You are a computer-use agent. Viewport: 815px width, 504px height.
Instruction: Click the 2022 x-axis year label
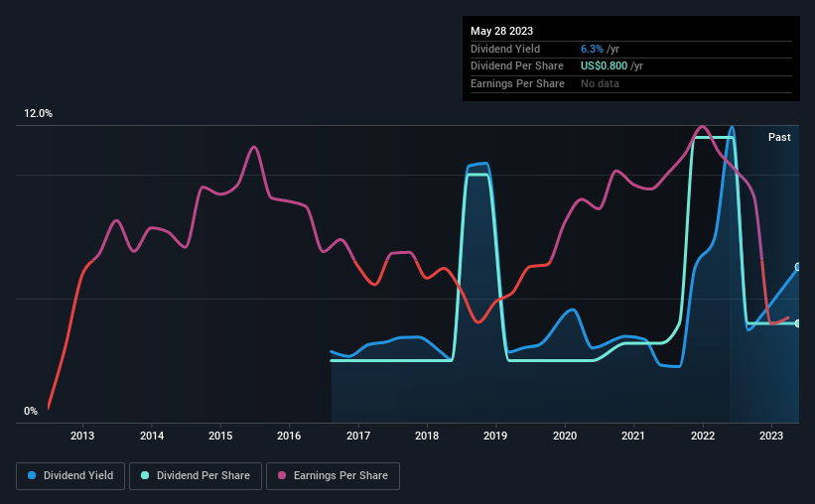[702, 436]
